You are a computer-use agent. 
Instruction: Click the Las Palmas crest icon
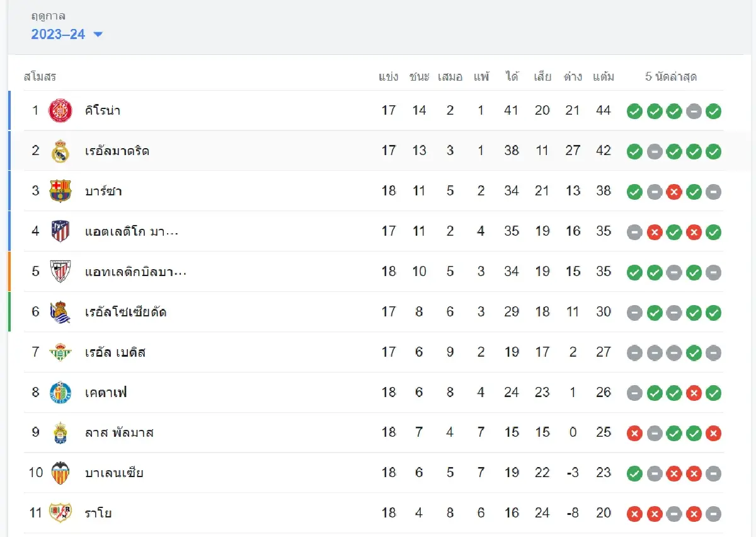coord(60,433)
